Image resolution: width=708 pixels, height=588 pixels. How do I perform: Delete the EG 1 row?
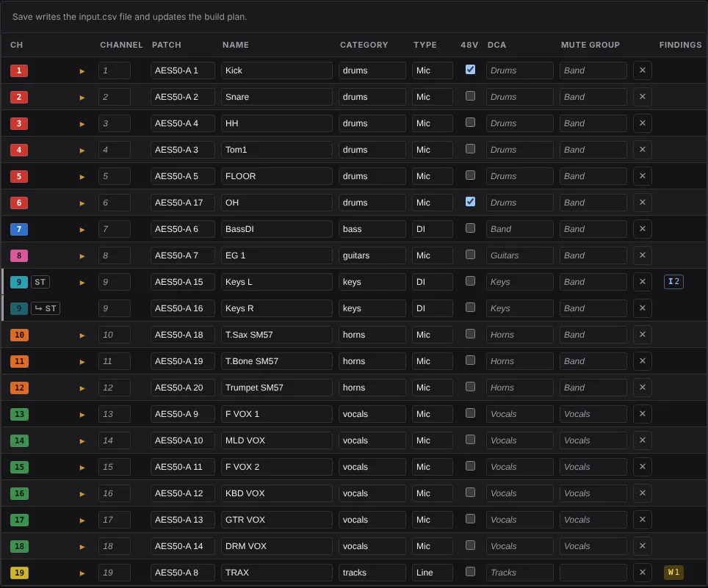click(x=642, y=255)
